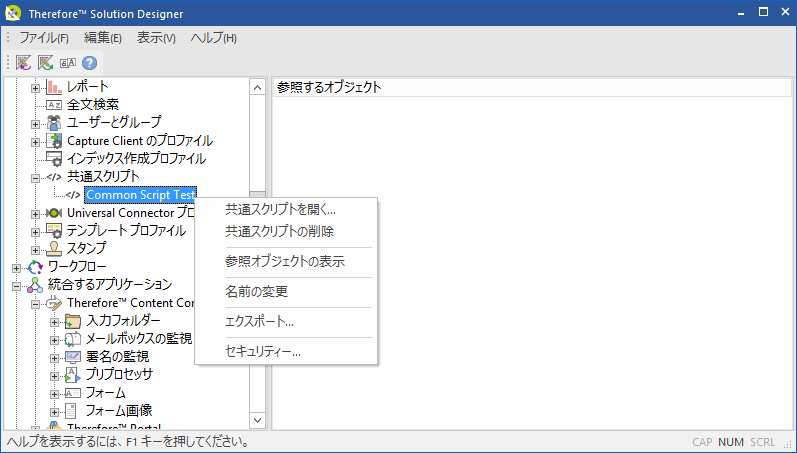This screenshot has height=453, width=797.
Task: Expand the Capture Client のプロファイル node
Action: coord(35,142)
